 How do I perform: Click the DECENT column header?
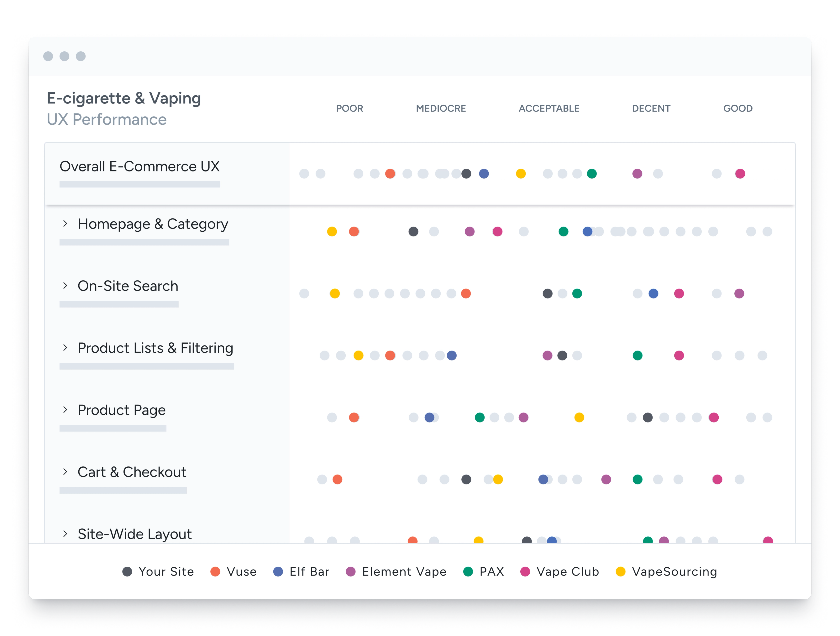pos(651,109)
